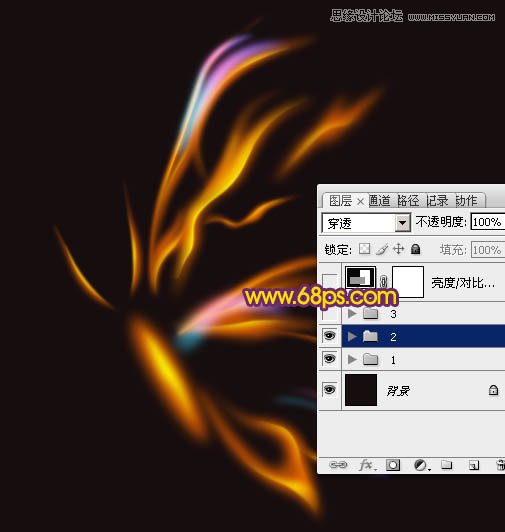Click the link layers icon
This screenshot has height=532, width=505.
[338, 464]
